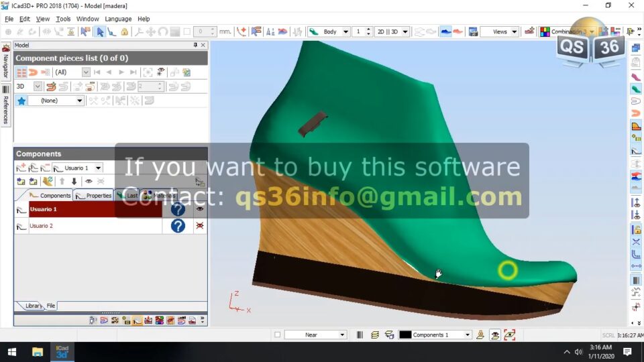
Task: Click the spider icon in pieces list toolbar
Action: pyautogui.click(x=160, y=72)
